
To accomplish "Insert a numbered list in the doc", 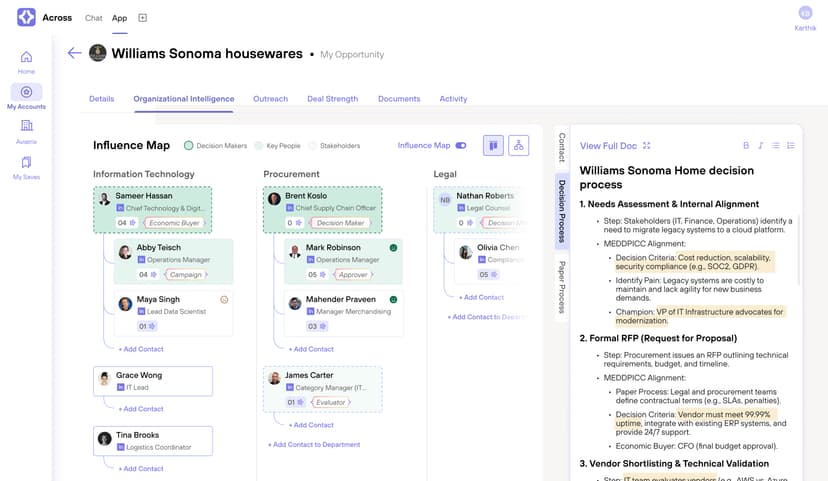I will [x=790, y=146].
